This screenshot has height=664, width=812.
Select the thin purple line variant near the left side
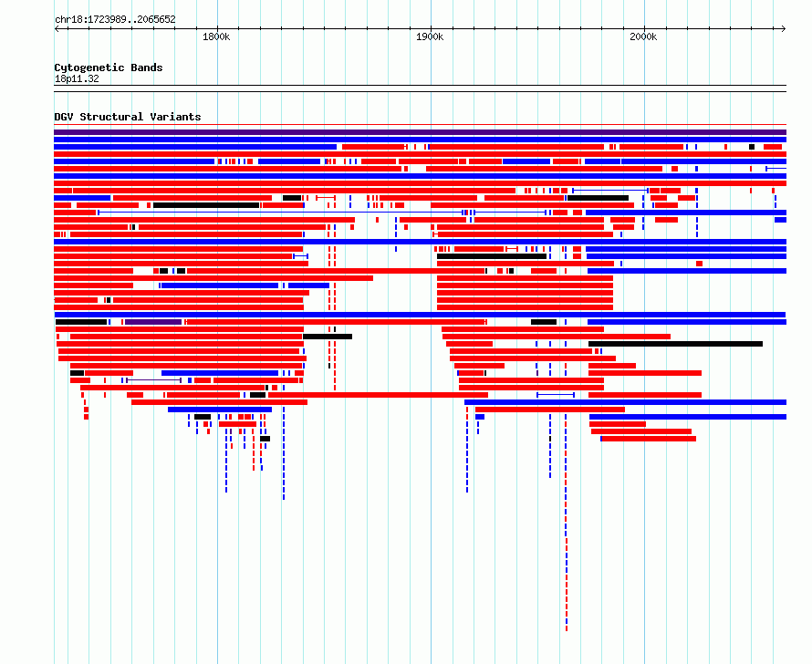point(154,380)
